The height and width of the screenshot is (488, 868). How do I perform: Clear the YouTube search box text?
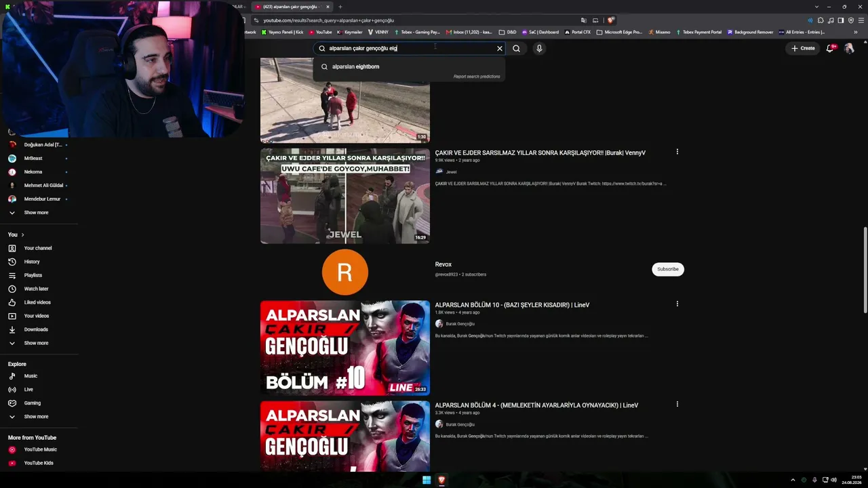pyautogui.click(x=500, y=48)
